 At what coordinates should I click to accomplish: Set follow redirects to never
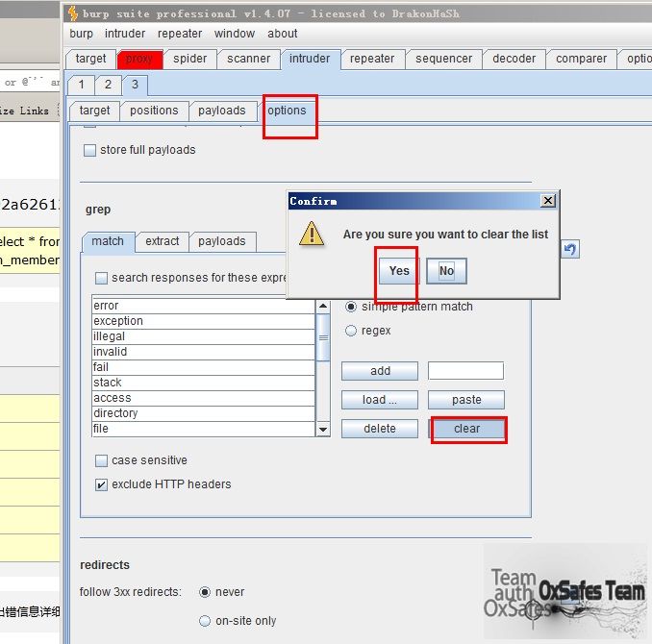(x=205, y=592)
